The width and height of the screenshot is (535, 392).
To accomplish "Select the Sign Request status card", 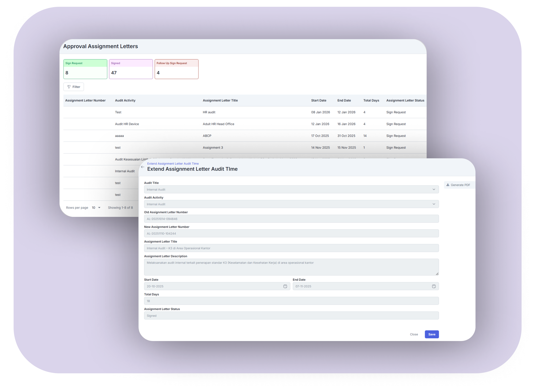I will [85, 69].
